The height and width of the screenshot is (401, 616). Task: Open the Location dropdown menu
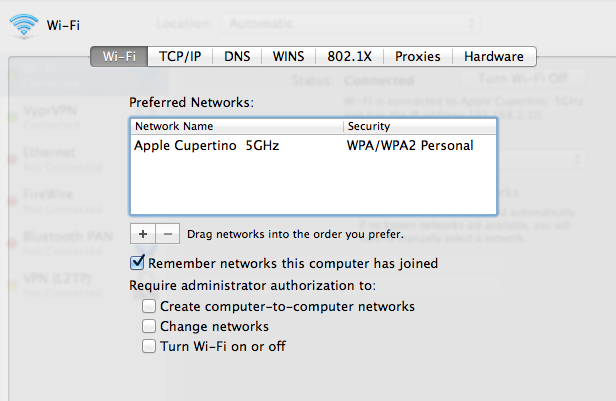pos(310,22)
